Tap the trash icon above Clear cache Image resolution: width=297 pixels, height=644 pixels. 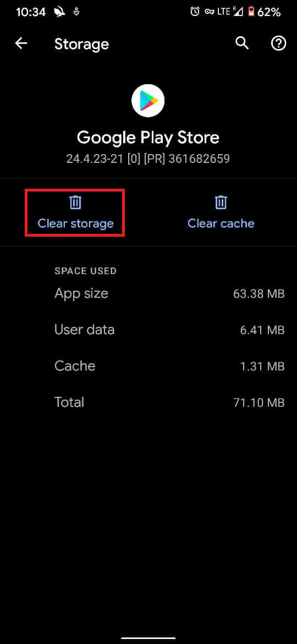tap(221, 203)
